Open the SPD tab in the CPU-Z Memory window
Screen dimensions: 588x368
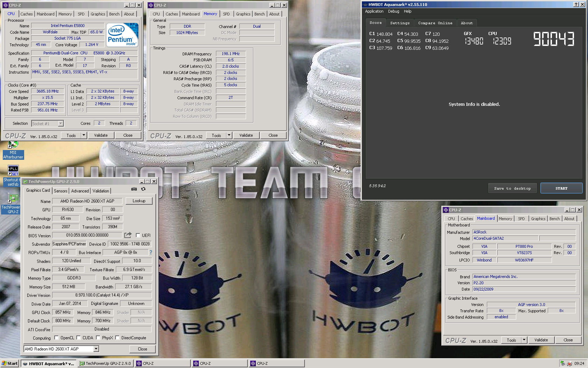(226, 14)
